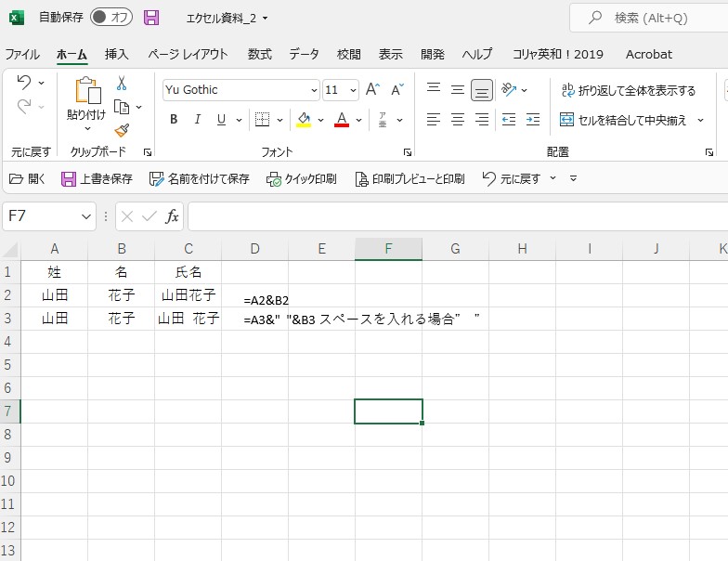Expand the fill color palette arrow
Screen dimensions: 728x561
click(320, 120)
